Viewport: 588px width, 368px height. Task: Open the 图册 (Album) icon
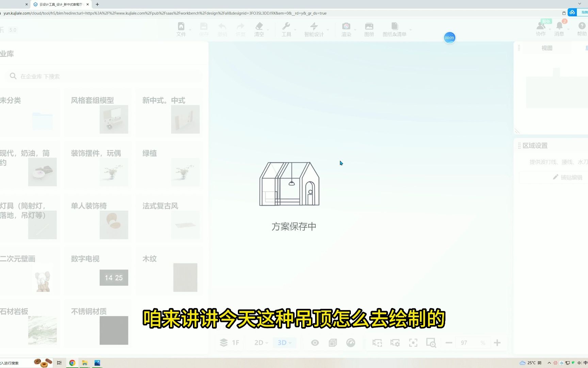click(x=369, y=26)
